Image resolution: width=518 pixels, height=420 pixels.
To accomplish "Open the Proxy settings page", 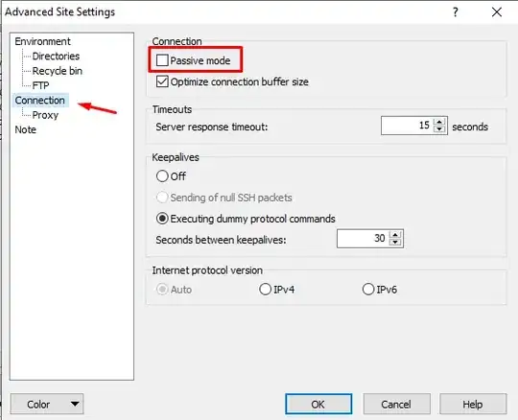I will click(45, 115).
